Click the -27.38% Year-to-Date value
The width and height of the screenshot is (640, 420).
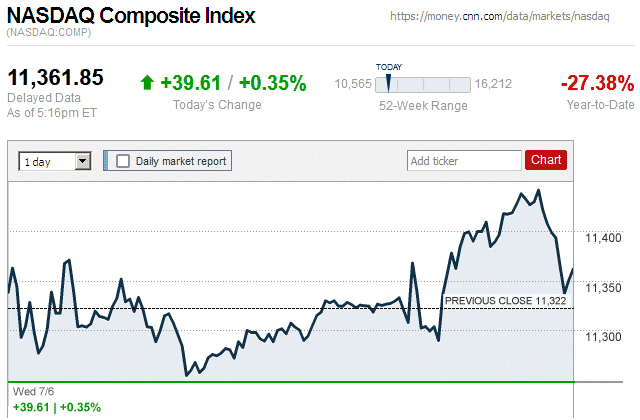pos(597,83)
